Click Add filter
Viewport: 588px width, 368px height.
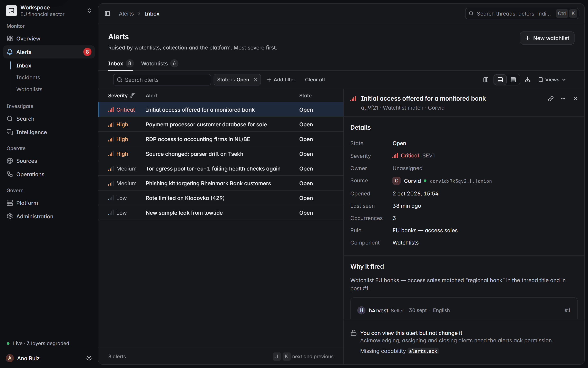point(281,80)
